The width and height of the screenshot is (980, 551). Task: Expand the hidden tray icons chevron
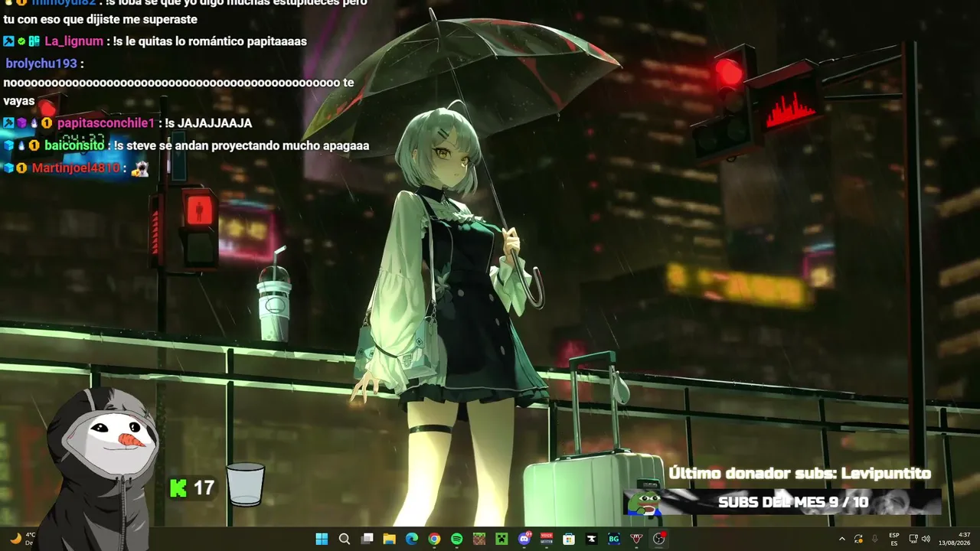[x=842, y=539]
